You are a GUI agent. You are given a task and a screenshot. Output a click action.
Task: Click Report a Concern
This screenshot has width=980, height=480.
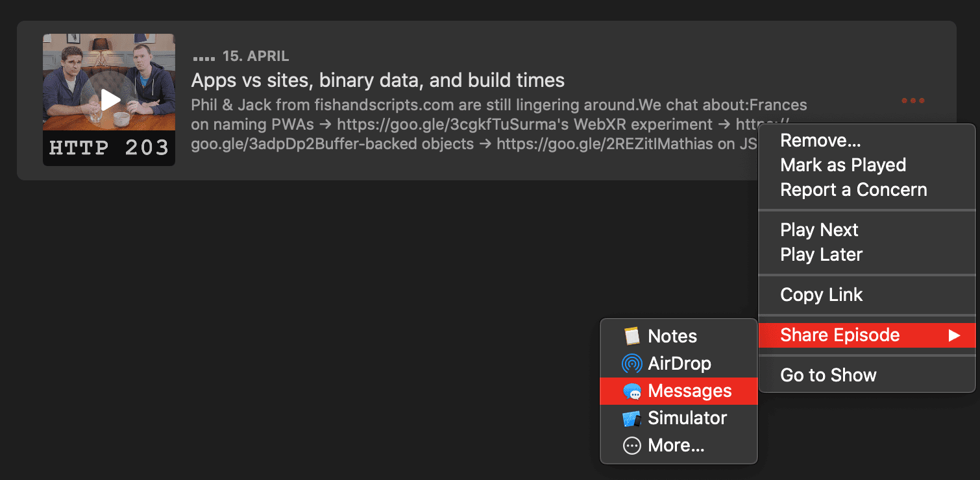click(853, 189)
